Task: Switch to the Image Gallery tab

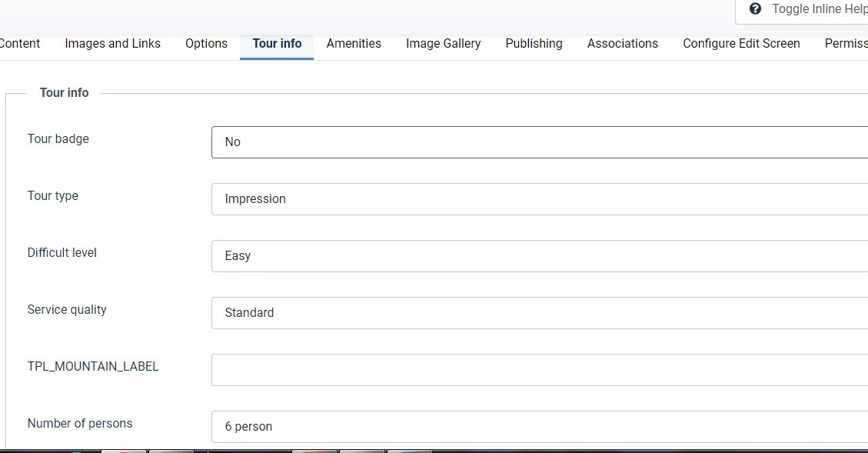Action: point(443,44)
